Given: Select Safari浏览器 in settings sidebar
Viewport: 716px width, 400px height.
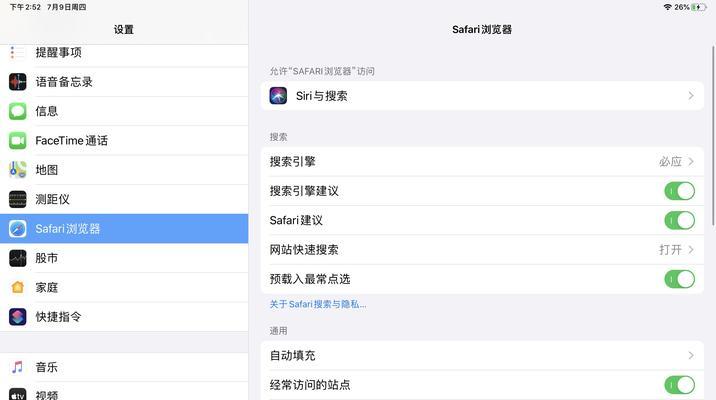Looking at the screenshot, I should [124, 228].
